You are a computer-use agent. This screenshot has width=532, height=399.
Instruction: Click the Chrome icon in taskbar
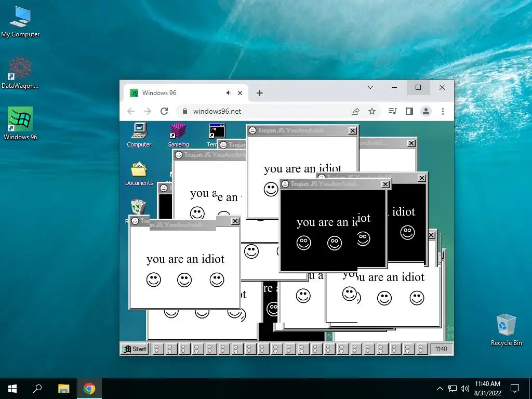point(89,389)
